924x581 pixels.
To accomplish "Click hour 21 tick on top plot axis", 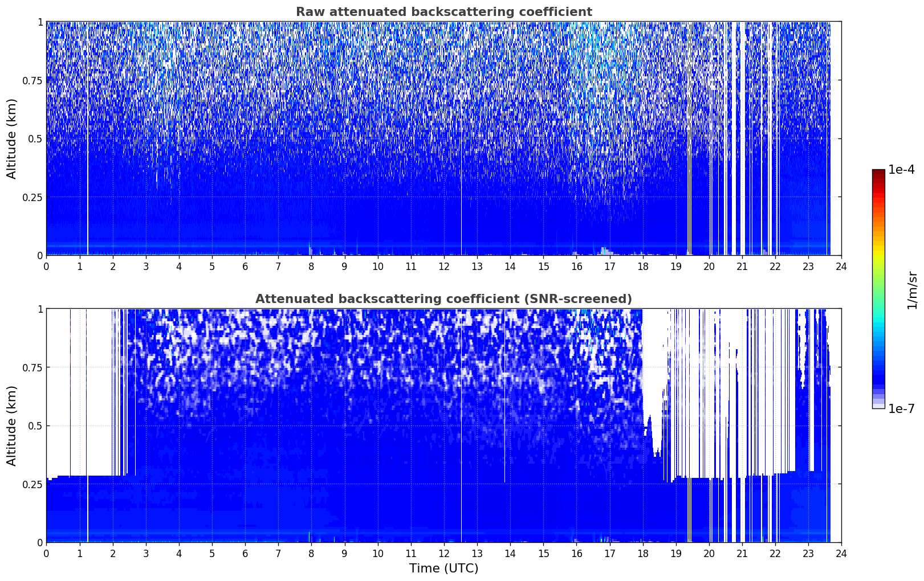I will pyautogui.click(x=742, y=266).
